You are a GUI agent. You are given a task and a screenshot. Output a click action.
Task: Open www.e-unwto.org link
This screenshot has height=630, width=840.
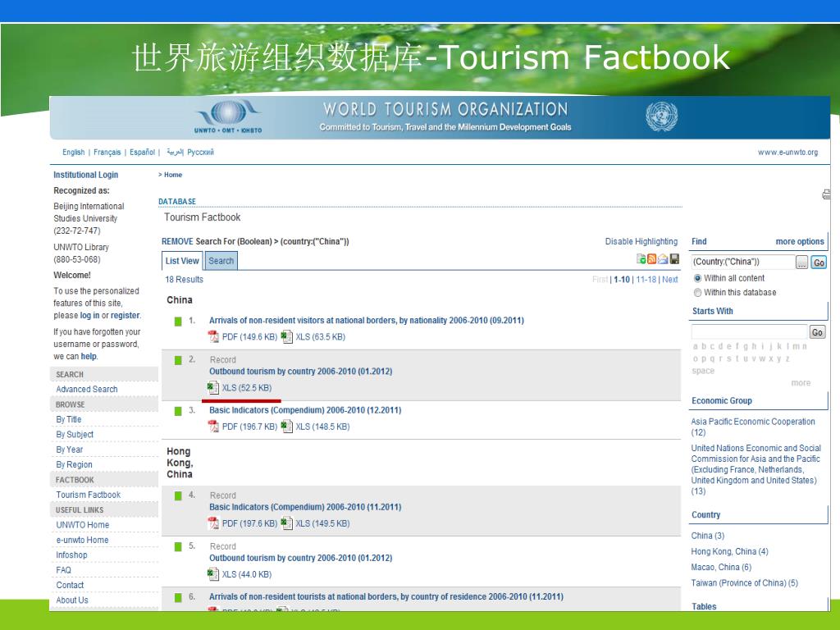tap(787, 153)
